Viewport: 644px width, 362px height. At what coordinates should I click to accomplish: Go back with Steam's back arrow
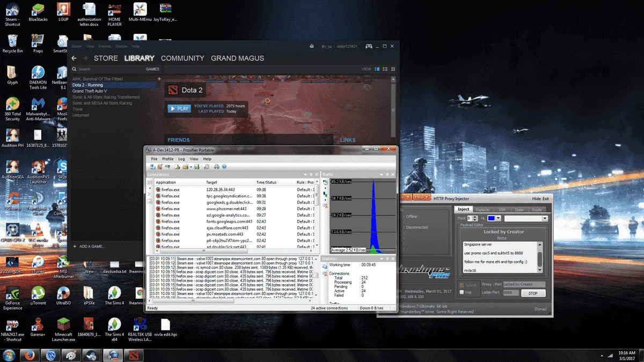click(74, 58)
